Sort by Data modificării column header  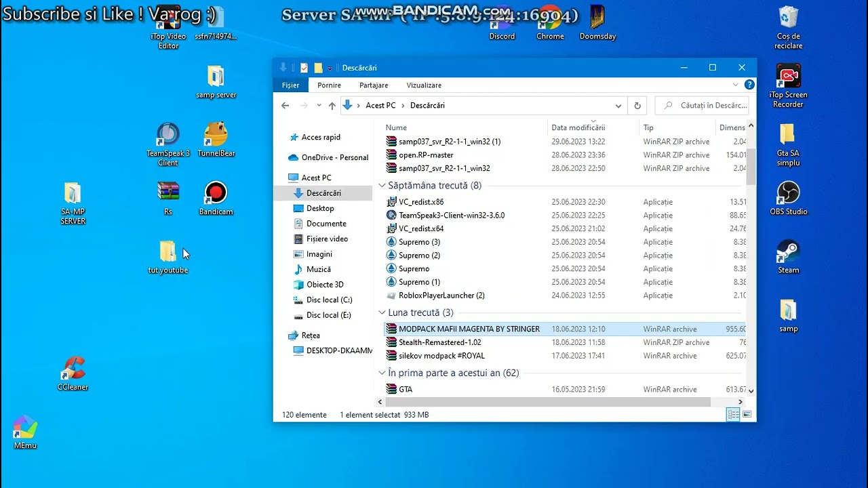click(x=593, y=127)
